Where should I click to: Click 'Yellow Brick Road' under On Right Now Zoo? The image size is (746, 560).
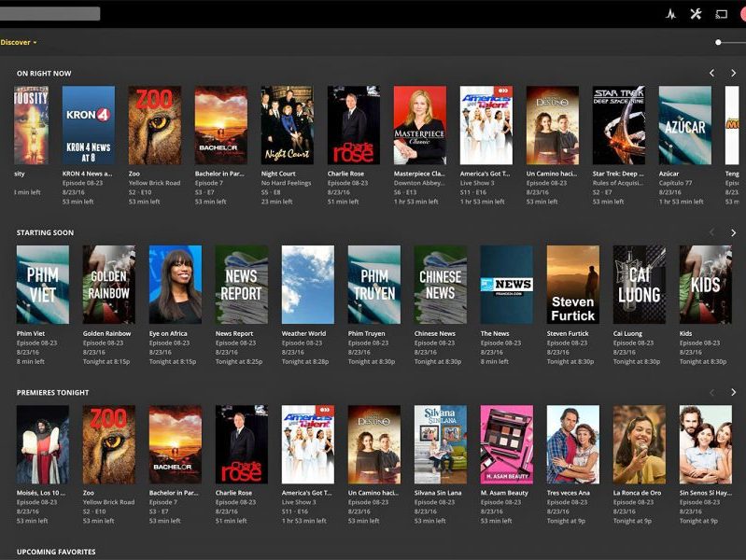click(155, 183)
